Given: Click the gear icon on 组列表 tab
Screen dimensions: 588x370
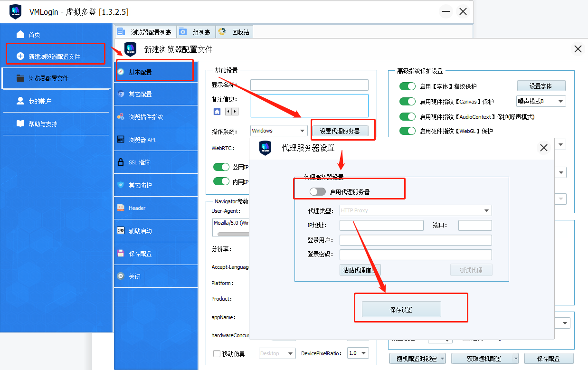Looking at the screenshot, I should coord(183,32).
